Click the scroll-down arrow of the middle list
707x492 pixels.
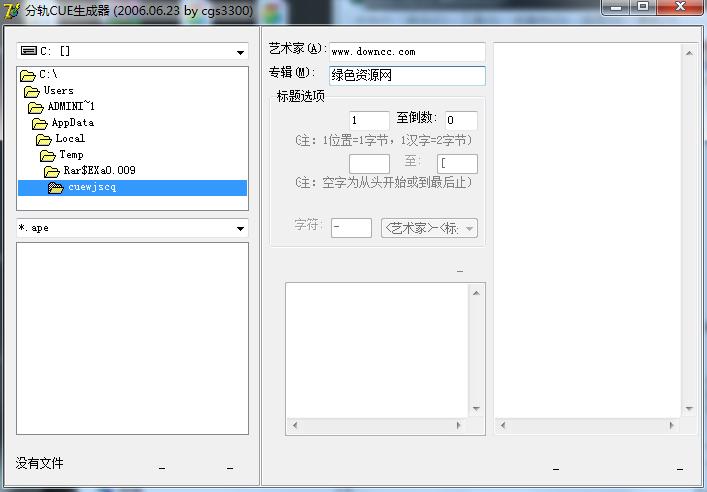477,409
